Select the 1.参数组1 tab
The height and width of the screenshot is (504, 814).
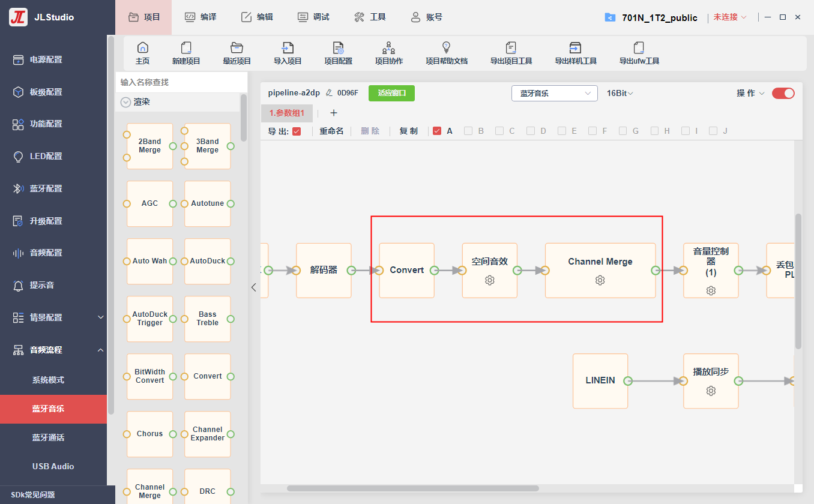[x=287, y=113]
